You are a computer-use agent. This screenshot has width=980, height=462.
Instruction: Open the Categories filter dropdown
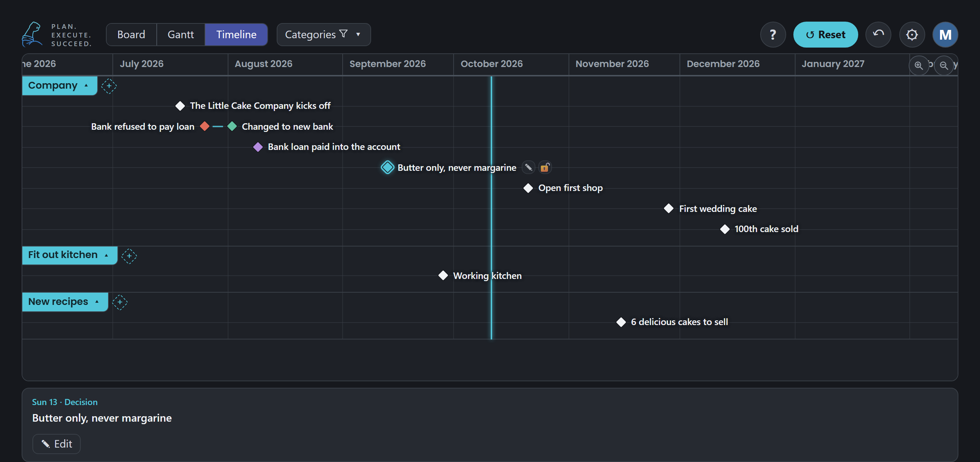point(324,35)
